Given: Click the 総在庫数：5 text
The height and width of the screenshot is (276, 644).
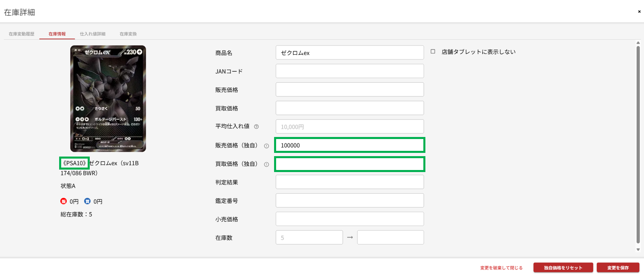Looking at the screenshot, I should (76, 214).
